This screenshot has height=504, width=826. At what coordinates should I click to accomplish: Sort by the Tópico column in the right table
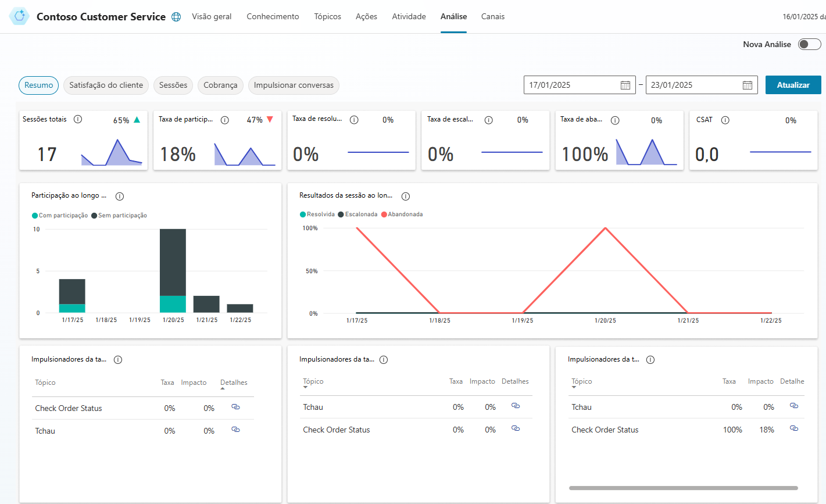[x=582, y=382]
